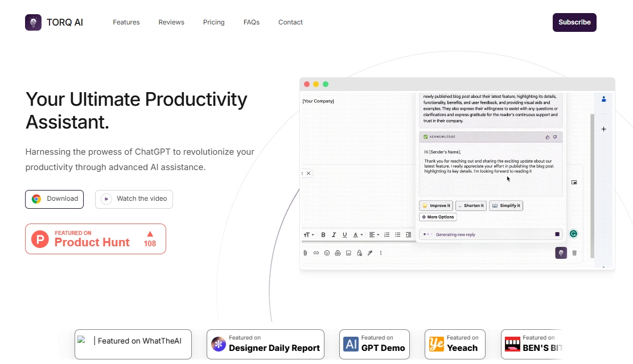633x364 pixels.
Task: Click the thumbs up icon on the reply
Action: (x=548, y=137)
